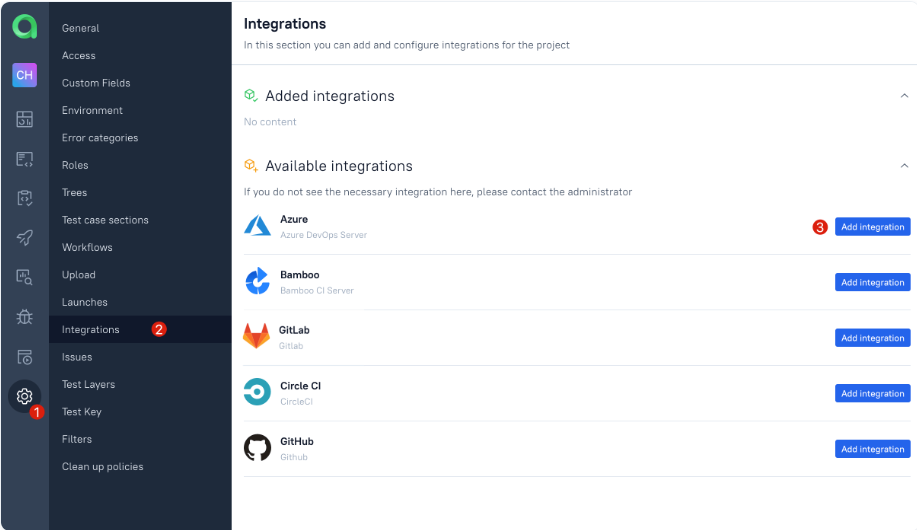Add the GitHub integration
This screenshot has width=917, height=530.
click(x=872, y=449)
